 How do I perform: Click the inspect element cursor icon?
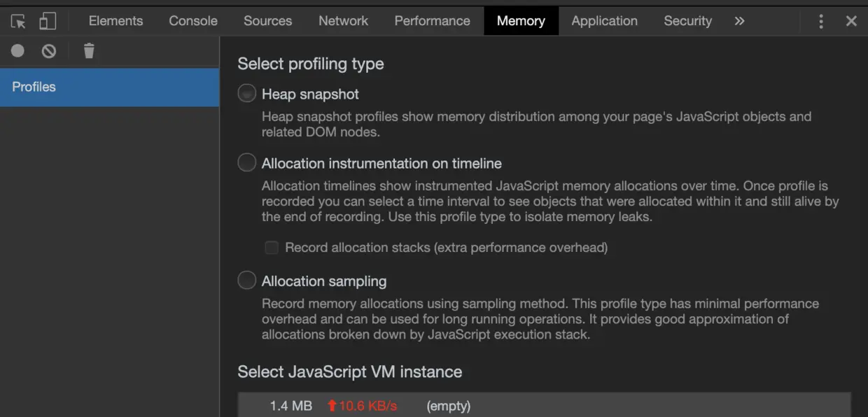click(18, 22)
